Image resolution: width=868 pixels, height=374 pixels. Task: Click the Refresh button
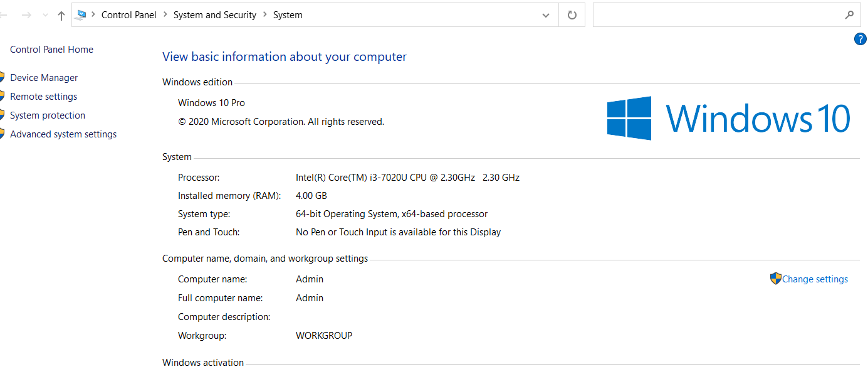click(x=572, y=15)
